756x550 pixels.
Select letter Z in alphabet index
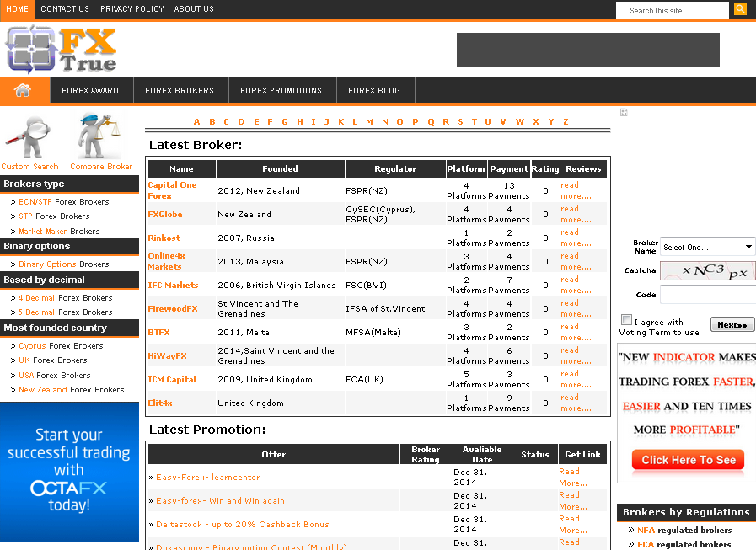click(x=566, y=121)
